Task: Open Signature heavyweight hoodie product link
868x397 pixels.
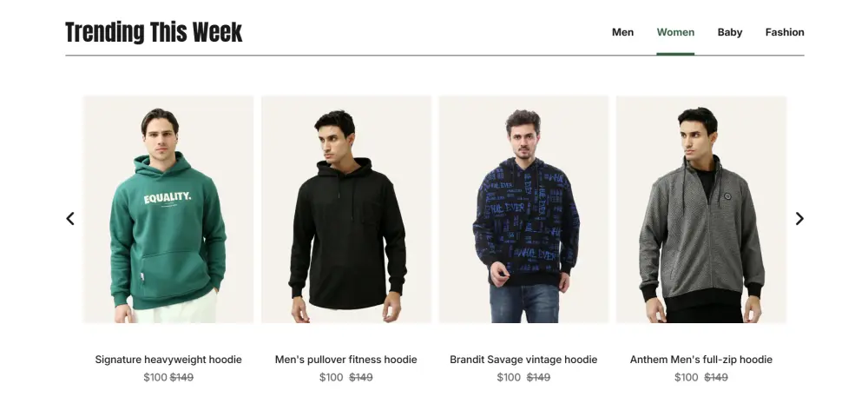Action: coord(168,360)
